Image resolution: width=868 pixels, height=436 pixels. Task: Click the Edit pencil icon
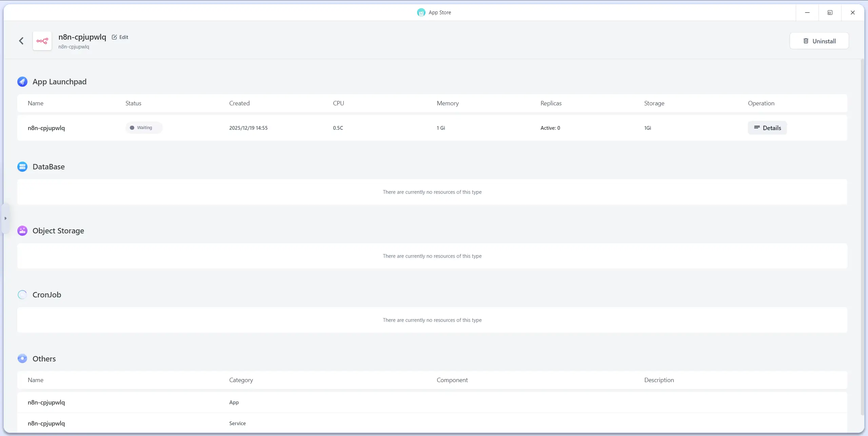pos(114,37)
